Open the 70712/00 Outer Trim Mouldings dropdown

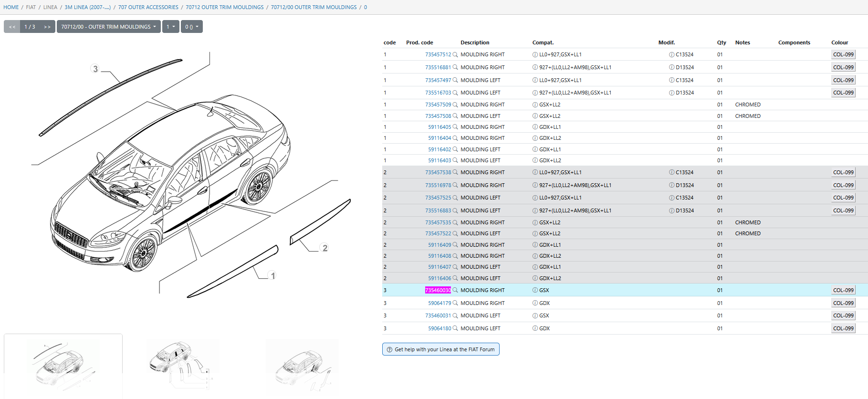[x=108, y=27]
